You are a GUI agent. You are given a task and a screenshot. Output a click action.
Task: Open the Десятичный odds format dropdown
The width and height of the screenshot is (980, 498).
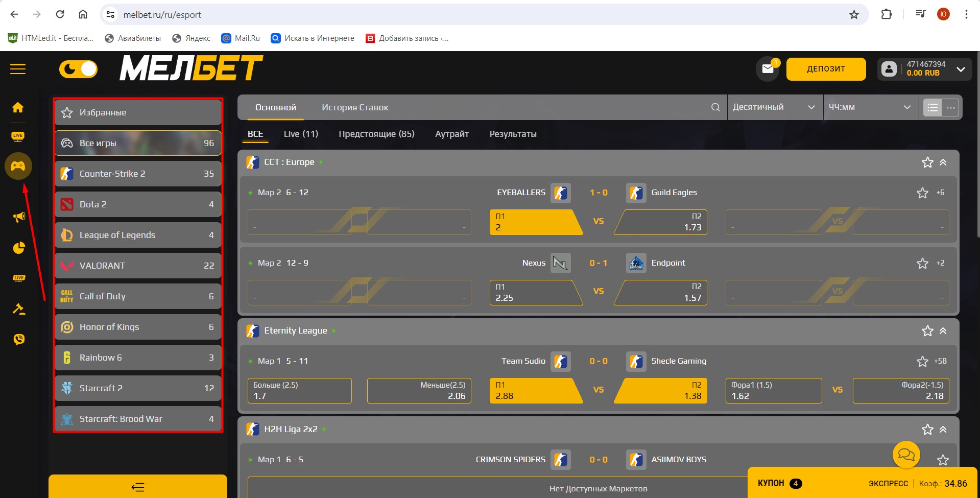(x=774, y=107)
